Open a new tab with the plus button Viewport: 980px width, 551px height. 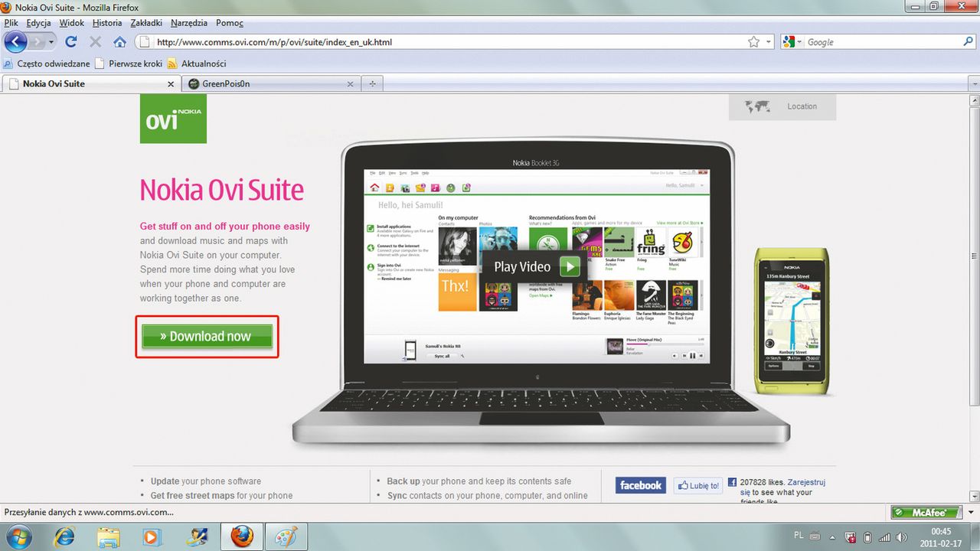click(x=372, y=84)
